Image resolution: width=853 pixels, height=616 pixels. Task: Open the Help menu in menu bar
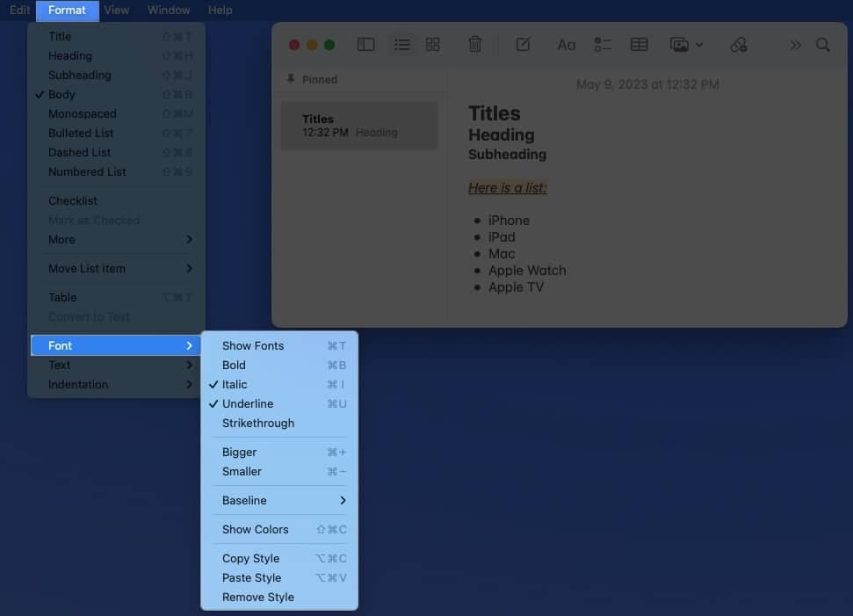coord(220,11)
